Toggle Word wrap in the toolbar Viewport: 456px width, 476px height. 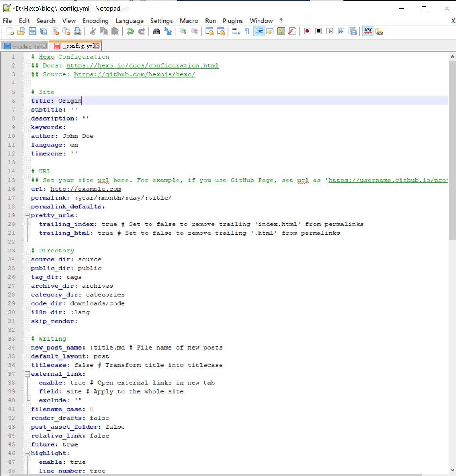click(x=236, y=32)
